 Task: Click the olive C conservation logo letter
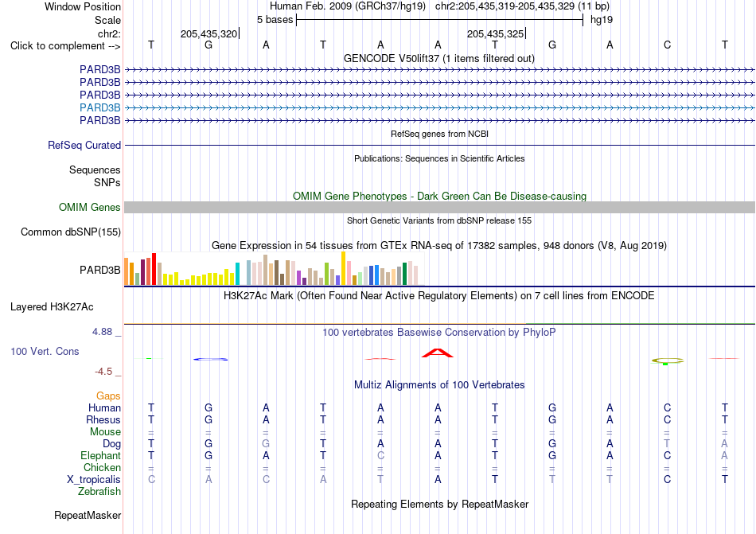[668, 361]
